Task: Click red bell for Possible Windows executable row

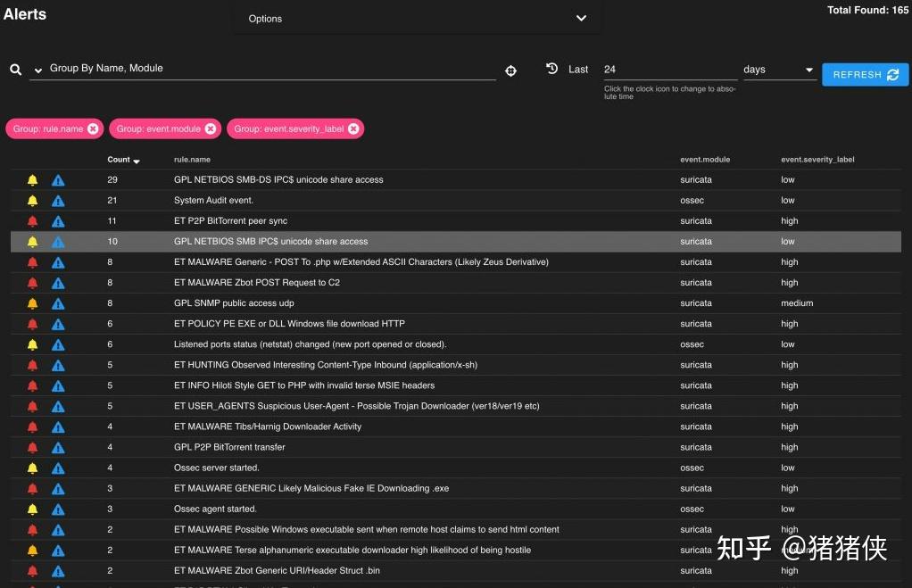Action: coord(32,530)
